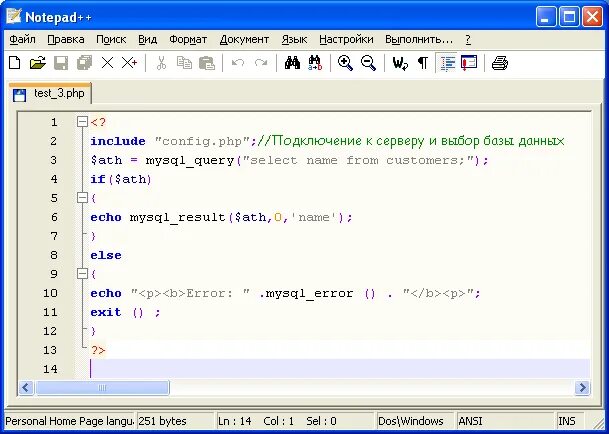Viewport: 609px width, 434px height.
Task: Click line number 10 in the margin
Action: point(50,293)
